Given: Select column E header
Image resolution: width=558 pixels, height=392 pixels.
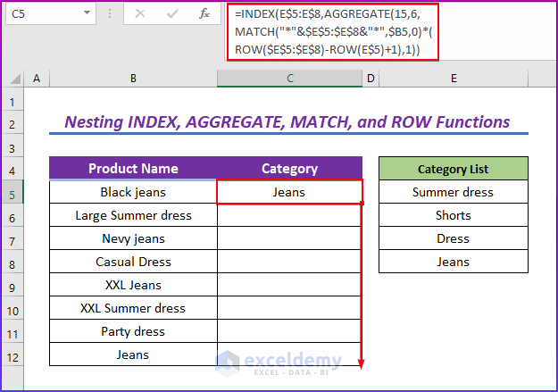Looking at the screenshot, I should click(454, 79).
